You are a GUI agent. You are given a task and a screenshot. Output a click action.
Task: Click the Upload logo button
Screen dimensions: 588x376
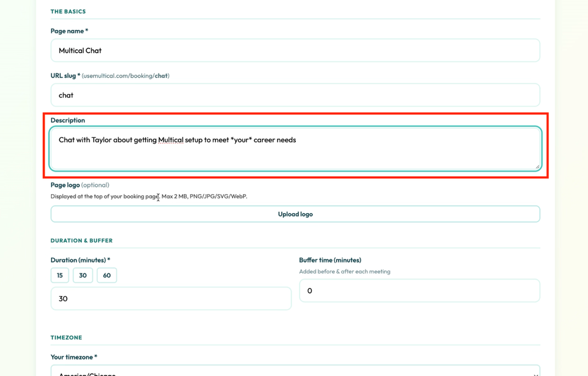point(294,214)
